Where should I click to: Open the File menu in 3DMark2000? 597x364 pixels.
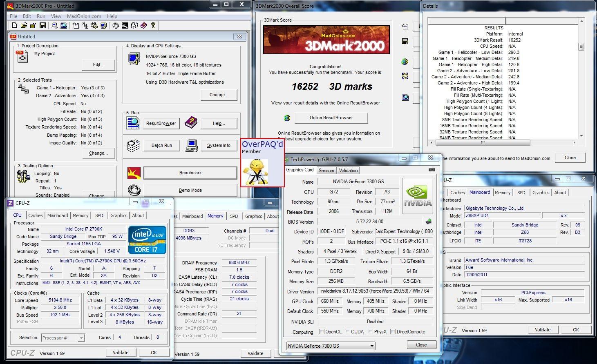[x=13, y=16]
